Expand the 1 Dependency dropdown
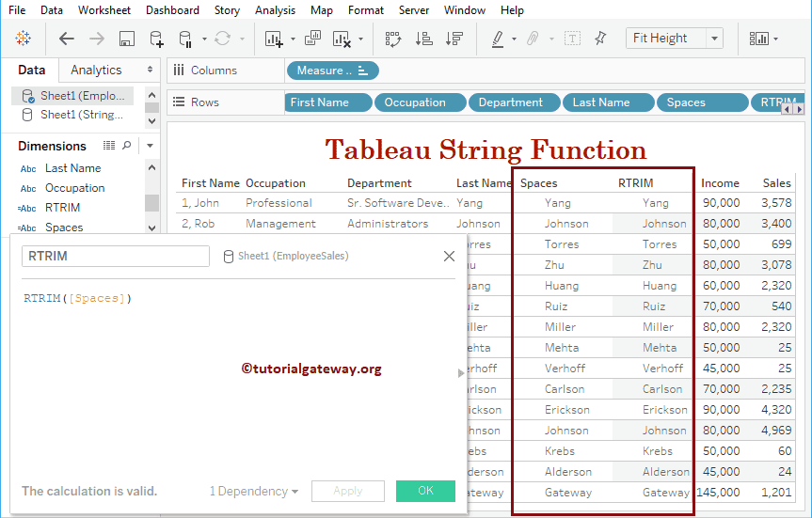Viewport: 812px width, 518px height. [254, 491]
